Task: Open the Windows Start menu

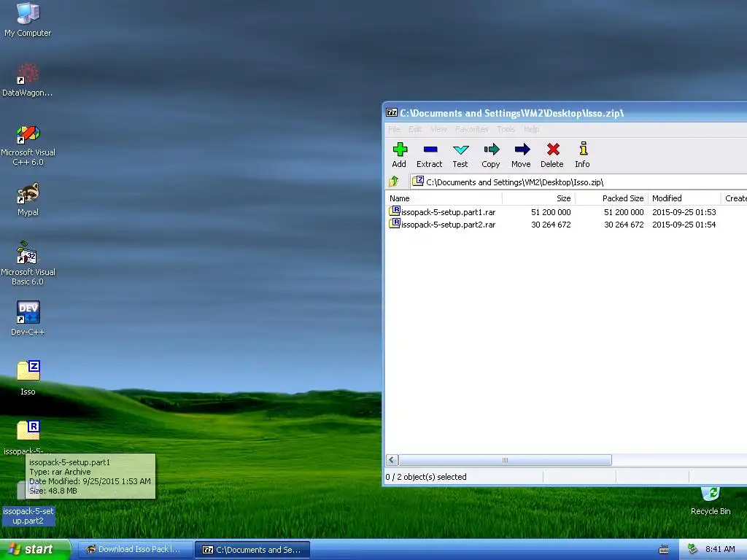Action: tap(35, 550)
